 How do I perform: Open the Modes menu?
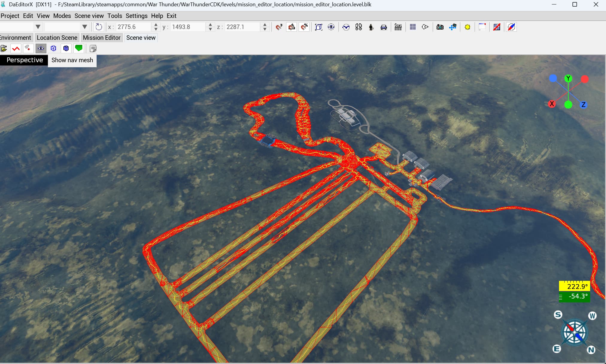click(62, 16)
